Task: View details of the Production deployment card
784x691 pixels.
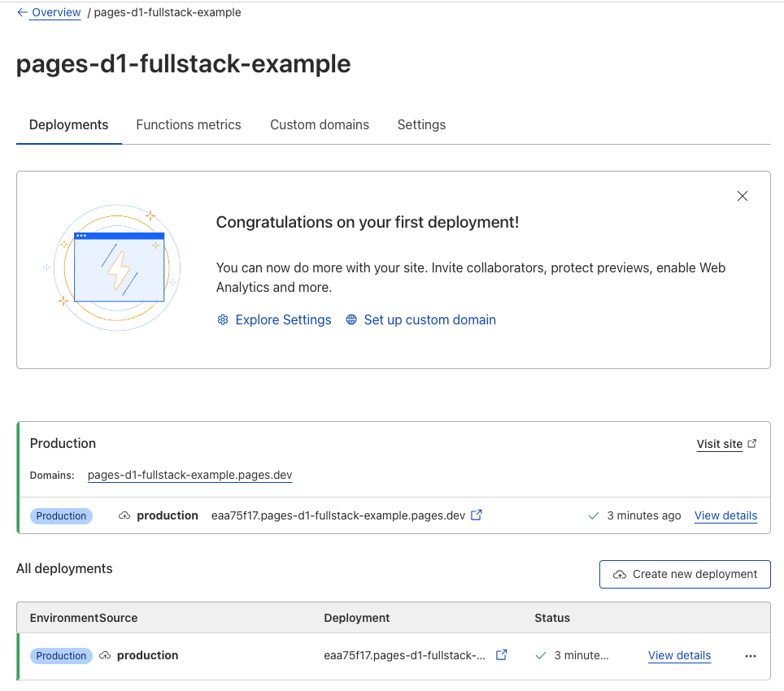Action: [725, 515]
